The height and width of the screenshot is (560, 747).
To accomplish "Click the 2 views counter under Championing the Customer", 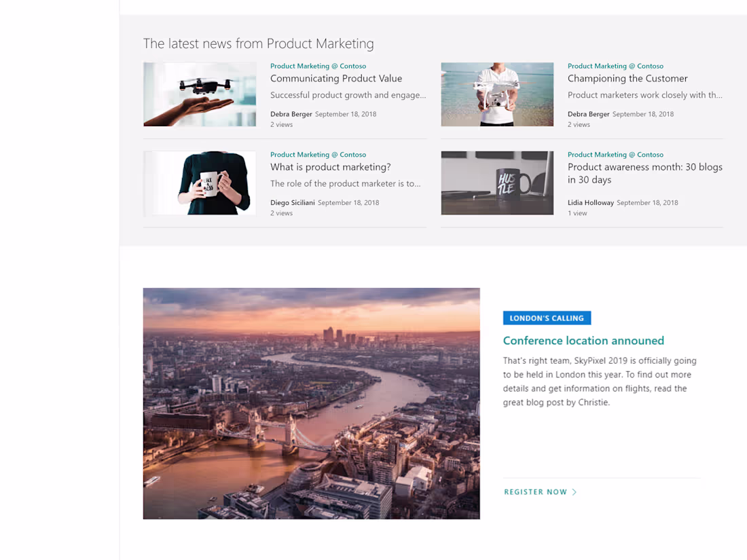I will tap(578, 124).
